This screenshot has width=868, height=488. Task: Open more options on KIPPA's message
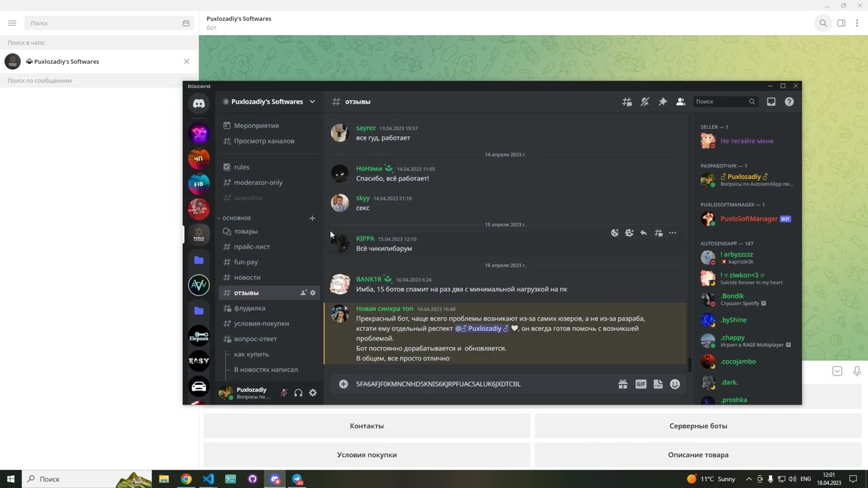(x=673, y=233)
